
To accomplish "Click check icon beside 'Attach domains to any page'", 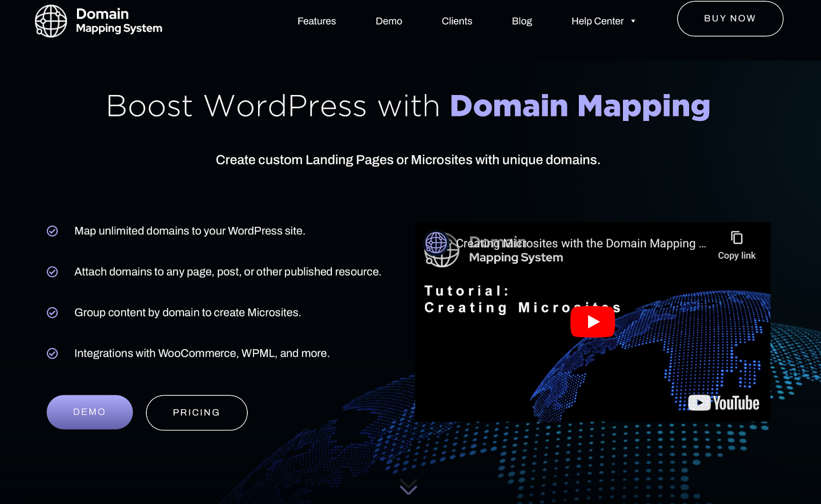I will pos(52,272).
